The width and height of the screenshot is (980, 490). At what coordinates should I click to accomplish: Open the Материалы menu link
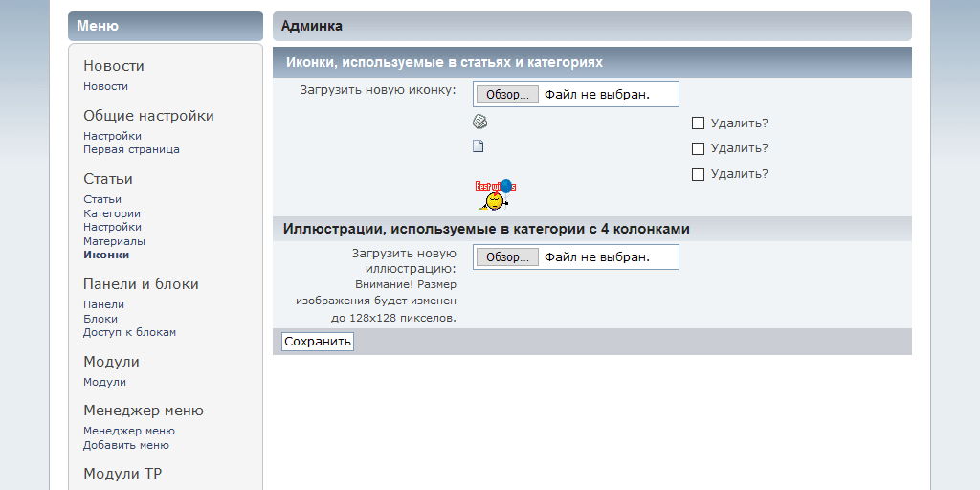click(x=114, y=241)
